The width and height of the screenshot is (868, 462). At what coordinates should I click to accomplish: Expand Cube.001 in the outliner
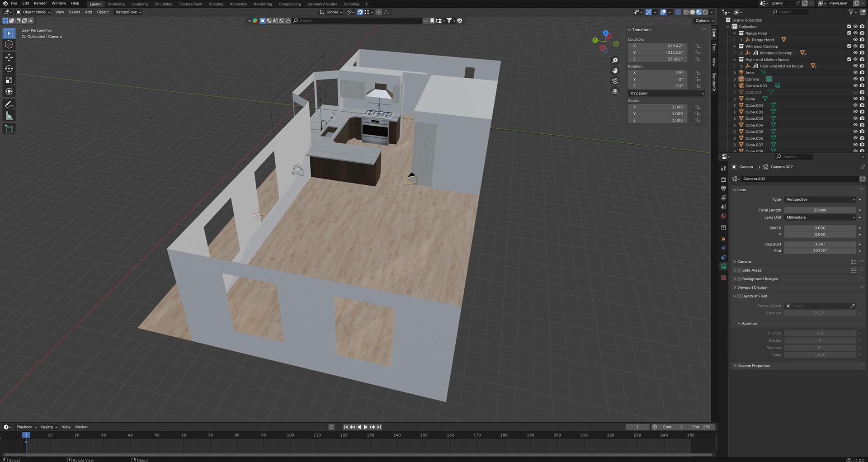[735, 105]
